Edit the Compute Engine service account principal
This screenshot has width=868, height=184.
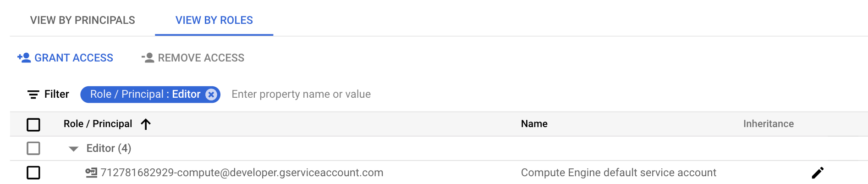pyautogui.click(x=818, y=173)
